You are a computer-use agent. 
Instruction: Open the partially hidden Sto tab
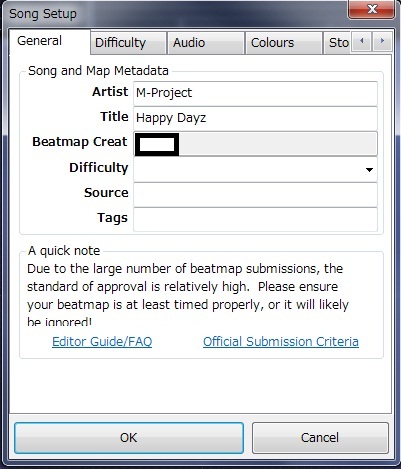[x=337, y=43]
